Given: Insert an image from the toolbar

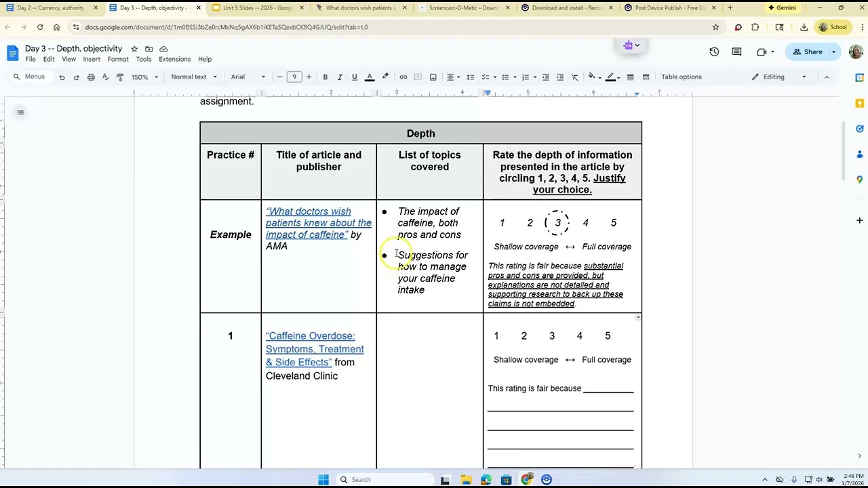Looking at the screenshot, I should [x=433, y=77].
